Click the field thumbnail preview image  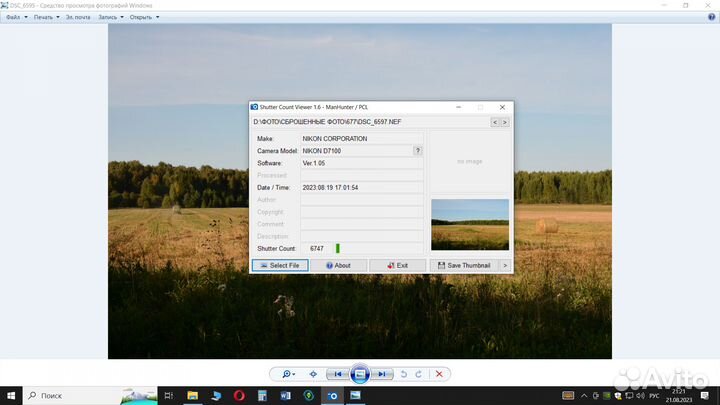[470, 225]
